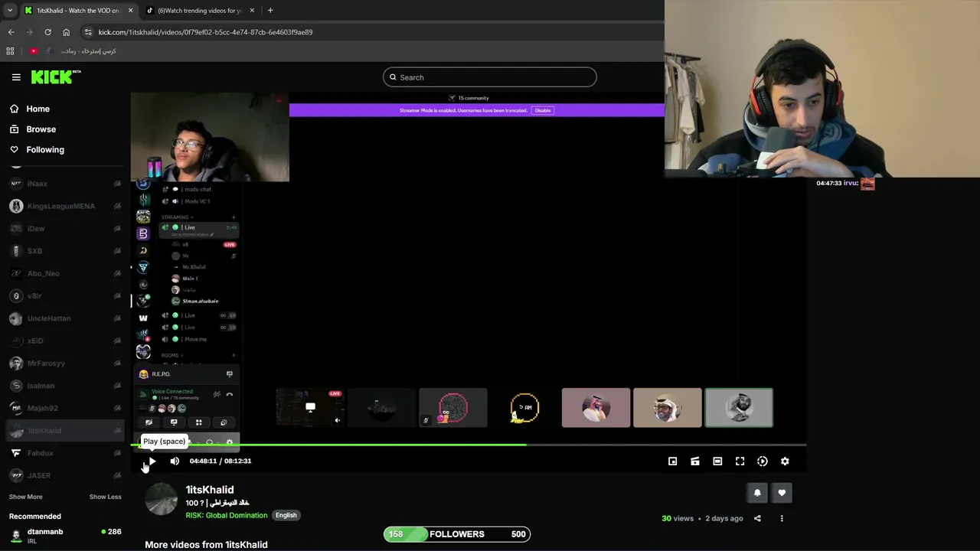Open the video more options menu
This screenshot has height=551, width=980.
782,518
